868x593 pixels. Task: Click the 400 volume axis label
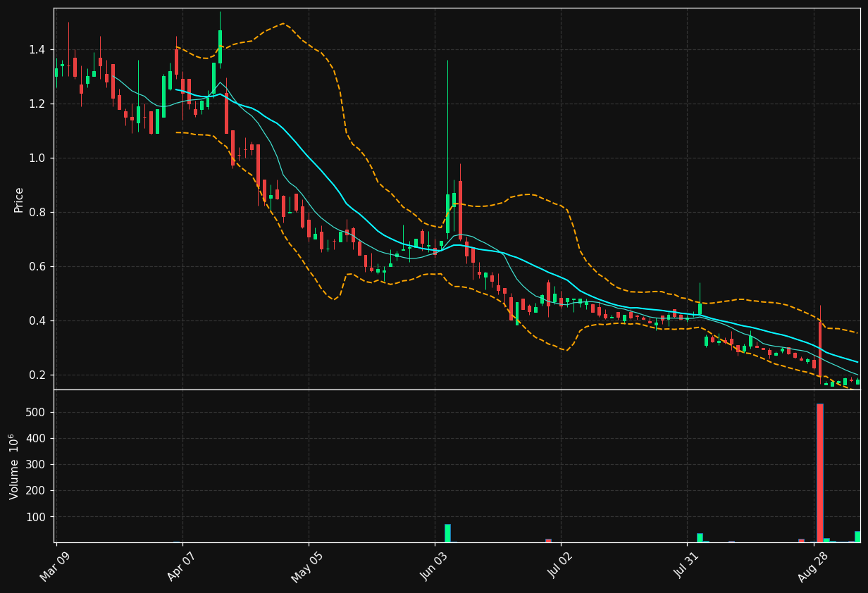pyautogui.click(x=36, y=438)
